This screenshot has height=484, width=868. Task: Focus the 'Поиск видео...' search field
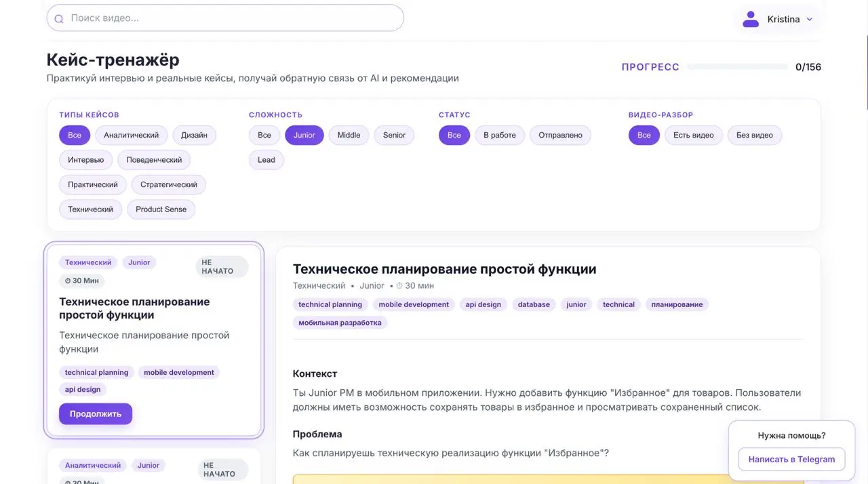point(225,18)
